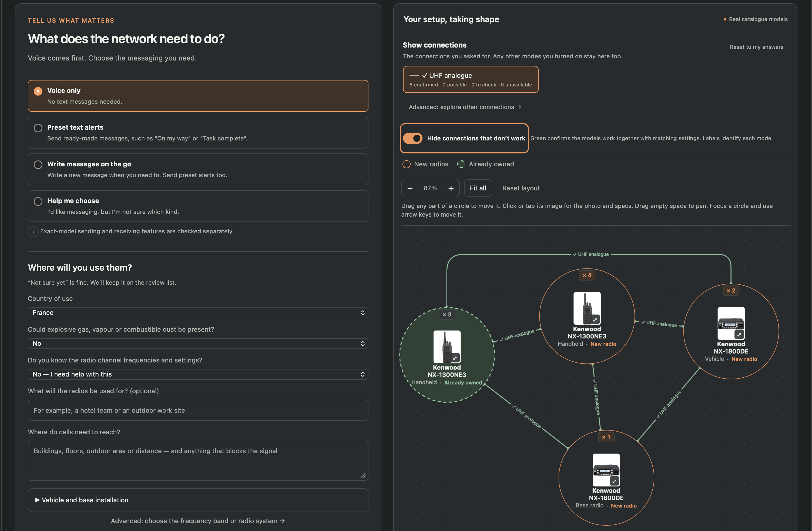The height and width of the screenshot is (531, 812).
Task: Select Write messages on the go
Action: pyautogui.click(x=198, y=170)
